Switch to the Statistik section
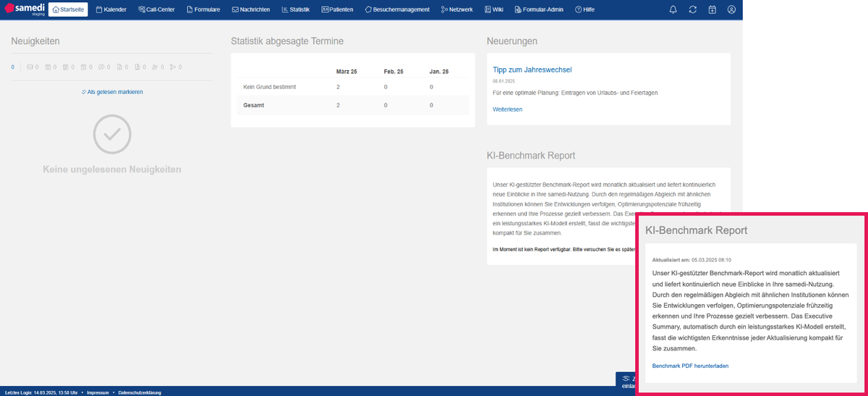 pyautogui.click(x=295, y=9)
